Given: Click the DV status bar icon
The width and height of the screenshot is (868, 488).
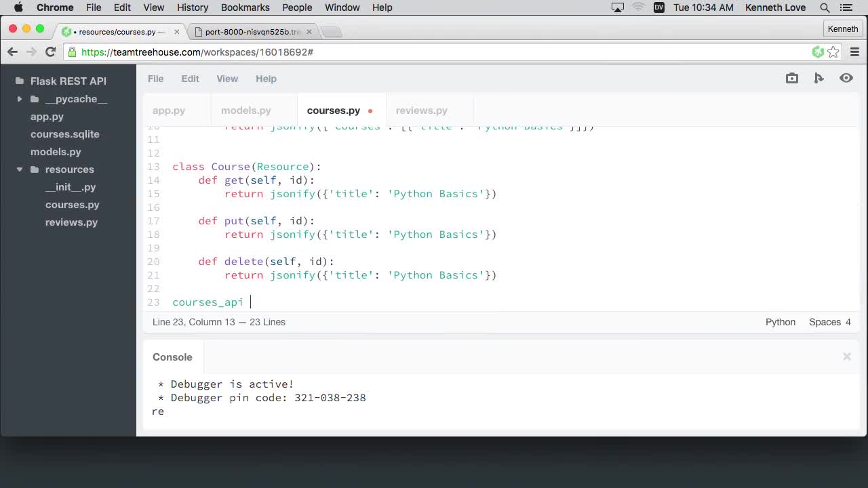Looking at the screenshot, I should click(658, 7).
